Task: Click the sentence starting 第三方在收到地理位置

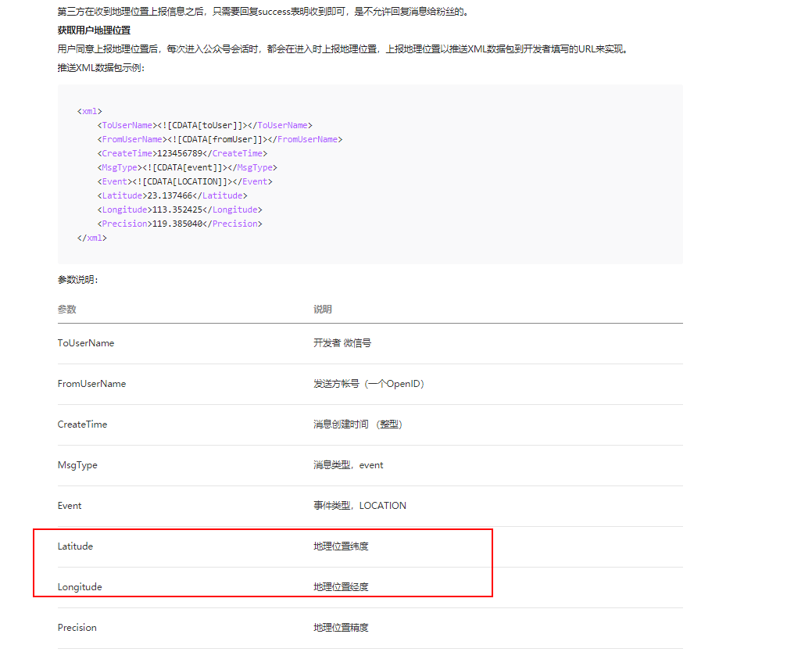Action: coord(263,12)
